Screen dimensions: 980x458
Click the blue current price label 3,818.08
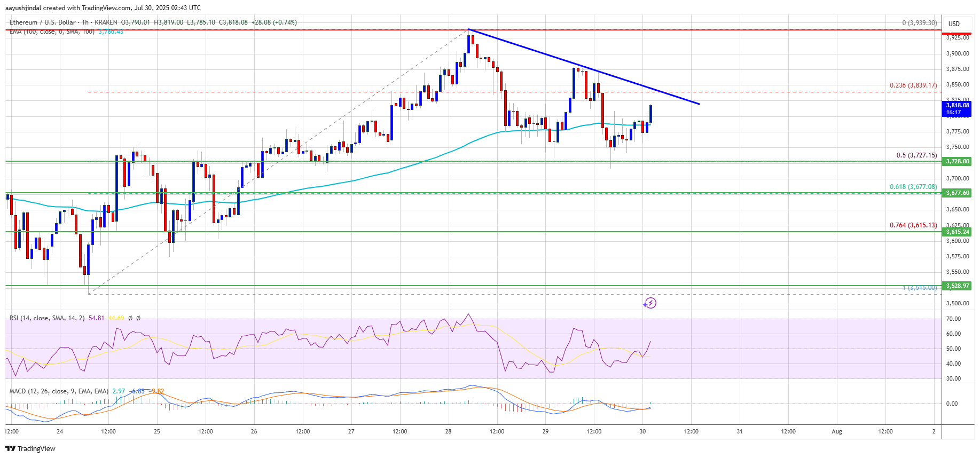coord(957,108)
